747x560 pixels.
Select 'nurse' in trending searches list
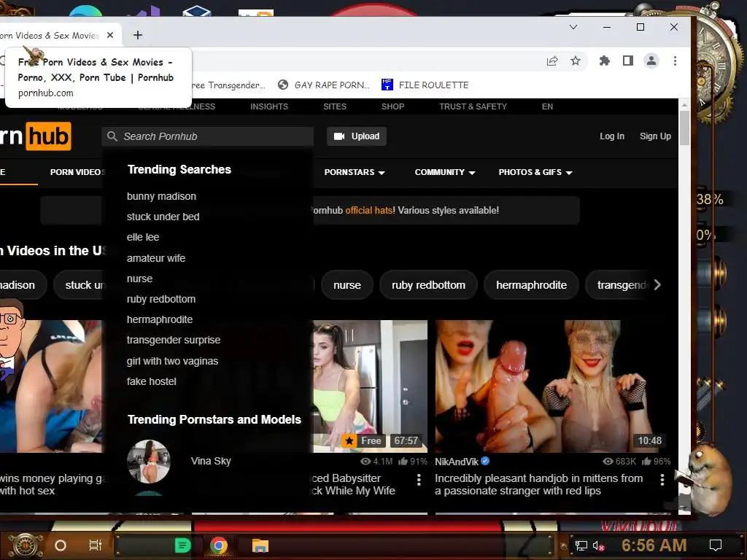click(x=139, y=279)
